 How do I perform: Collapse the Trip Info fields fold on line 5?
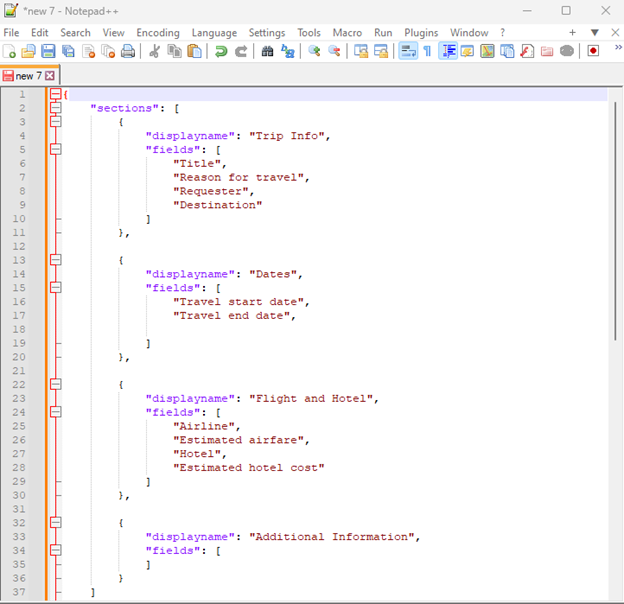pos(55,149)
